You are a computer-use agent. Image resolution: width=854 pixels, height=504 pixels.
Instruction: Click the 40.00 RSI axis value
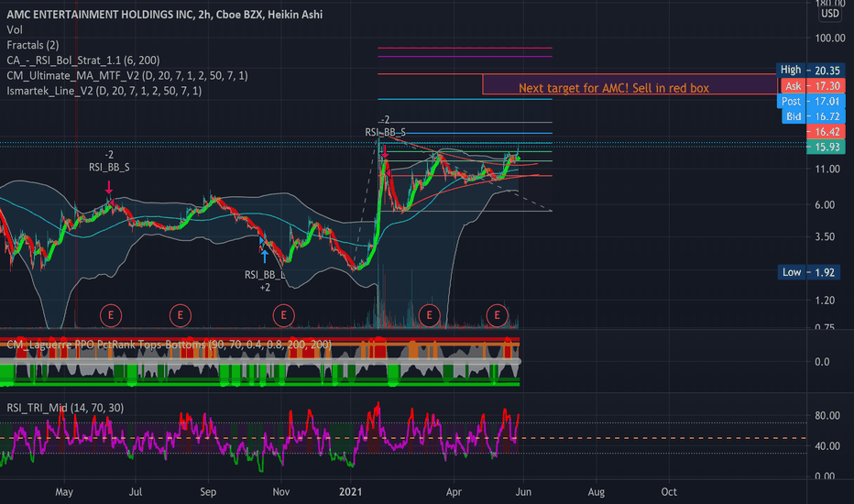[827, 446]
